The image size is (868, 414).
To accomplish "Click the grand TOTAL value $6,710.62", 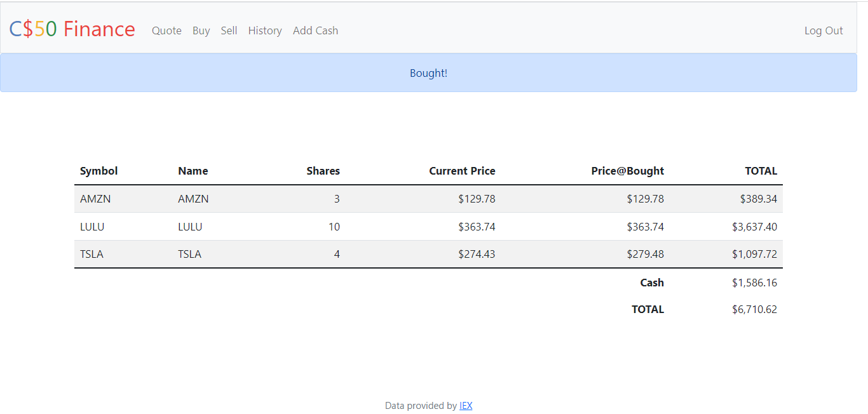I will pyautogui.click(x=754, y=309).
